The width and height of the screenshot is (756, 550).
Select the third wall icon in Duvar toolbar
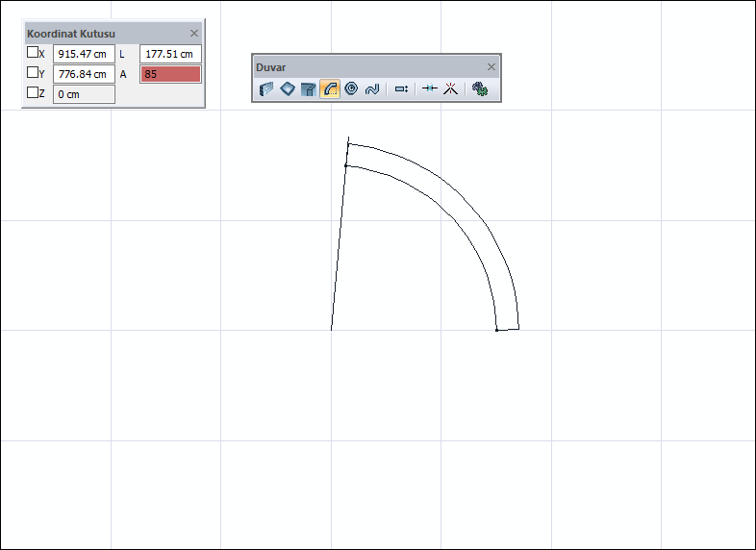[308, 89]
